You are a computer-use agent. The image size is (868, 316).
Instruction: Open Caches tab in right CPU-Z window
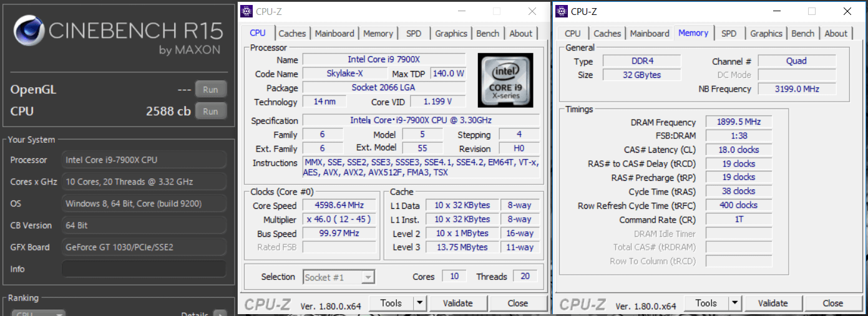607,34
